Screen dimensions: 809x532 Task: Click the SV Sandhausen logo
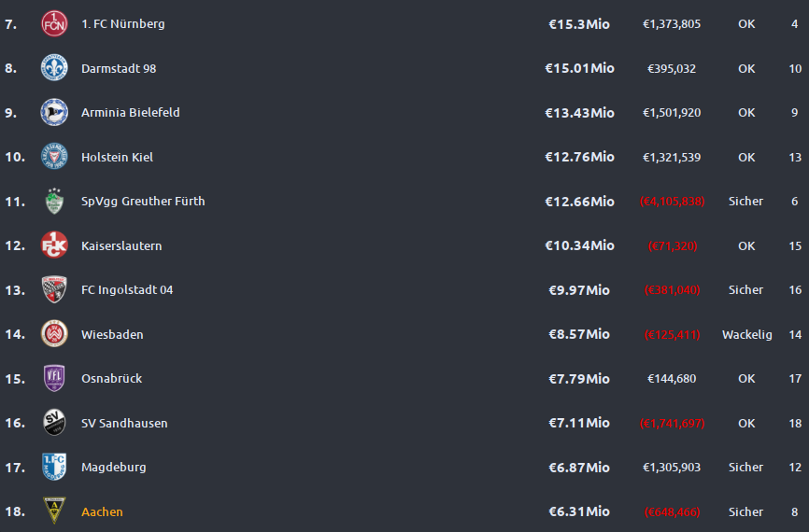pos(54,423)
